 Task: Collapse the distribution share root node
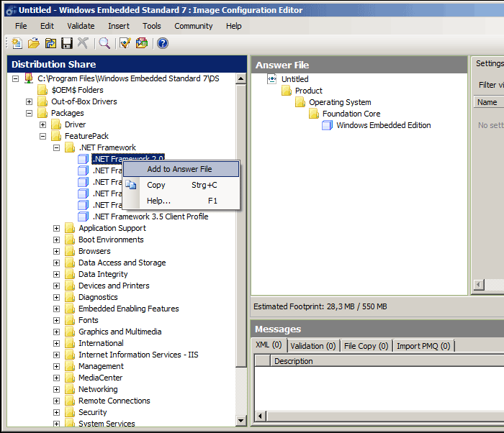pos(15,78)
